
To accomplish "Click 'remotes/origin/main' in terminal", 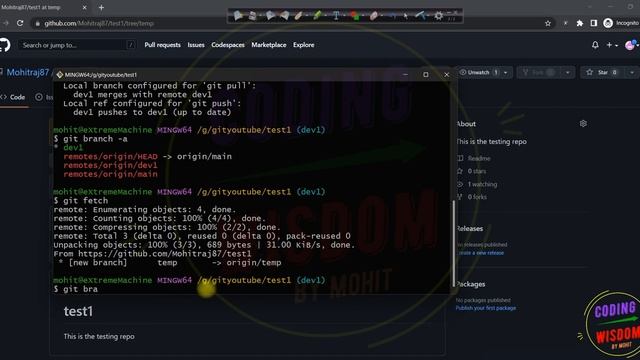I will coord(110,174).
